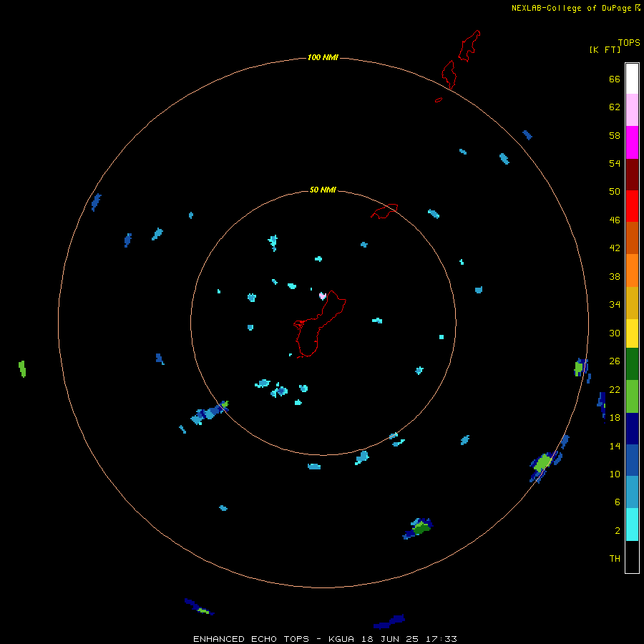The width and height of the screenshot is (644, 644).
Task: Click the legend value 10
Action: (615, 474)
